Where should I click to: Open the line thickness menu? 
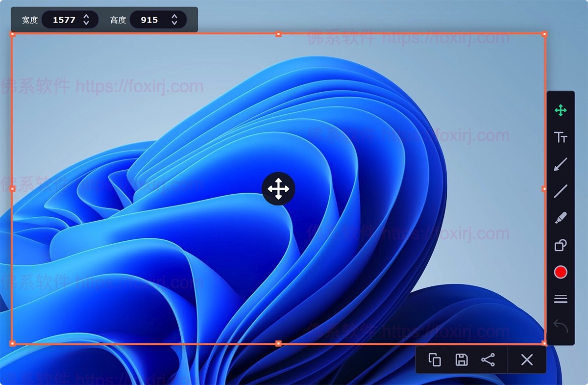(561, 299)
